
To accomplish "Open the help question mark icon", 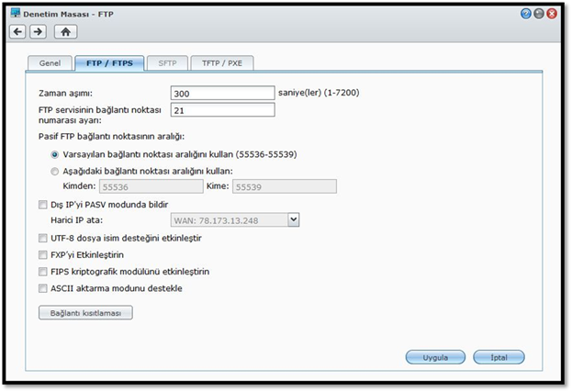I will 526,14.
